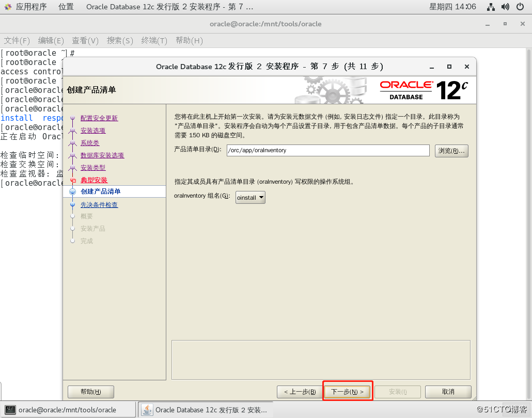Switch to Oracle Database 12c taskbar entry

(x=205, y=410)
